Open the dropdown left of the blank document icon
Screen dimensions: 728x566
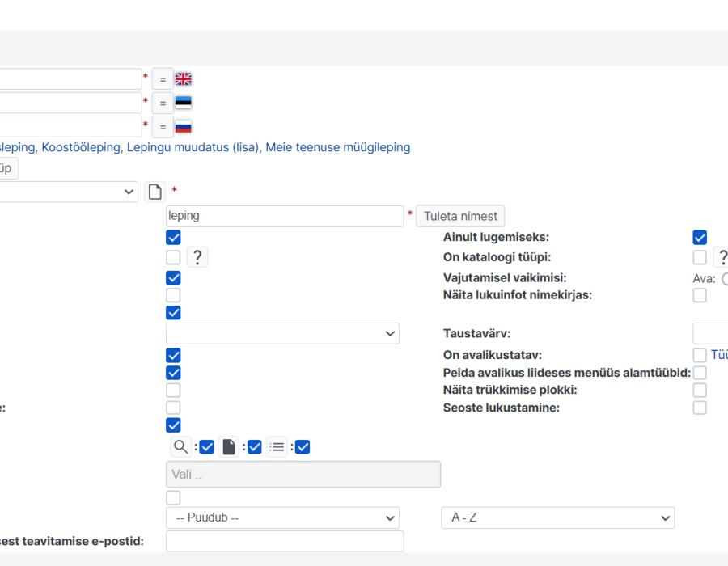[x=69, y=192]
